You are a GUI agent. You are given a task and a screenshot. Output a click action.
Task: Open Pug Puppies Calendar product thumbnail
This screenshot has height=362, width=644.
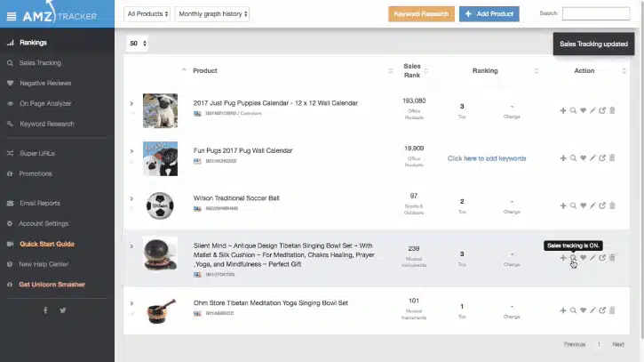click(160, 110)
